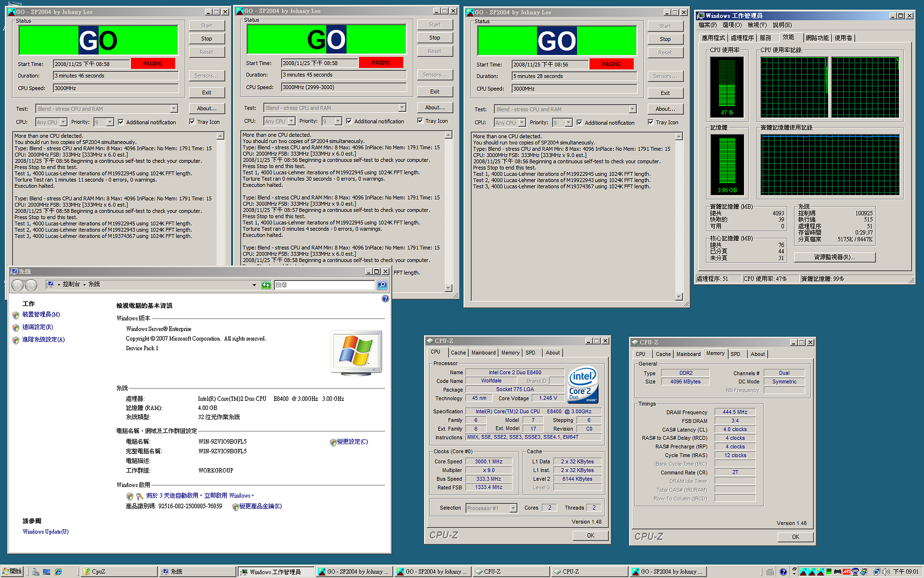Switch to the Mainboard tab in the left CPU-Z window
Viewport: 924px width, 578px height.
483,353
